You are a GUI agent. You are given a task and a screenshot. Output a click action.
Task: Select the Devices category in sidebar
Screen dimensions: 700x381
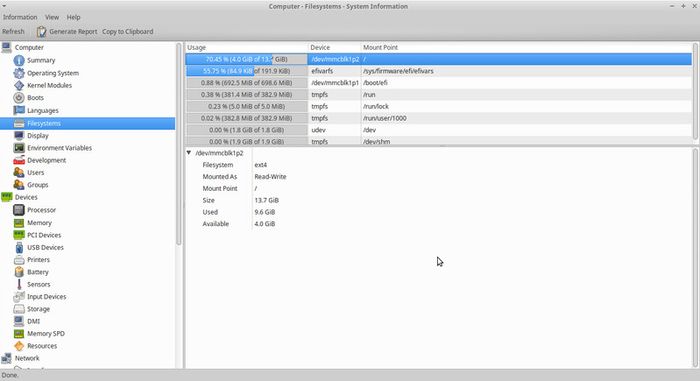[26, 197]
